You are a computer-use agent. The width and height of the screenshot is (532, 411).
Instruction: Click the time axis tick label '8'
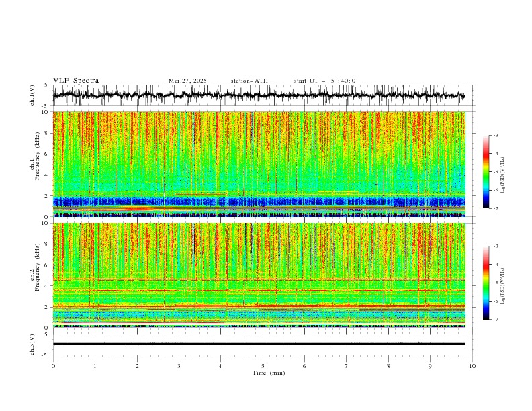(x=388, y=366)
